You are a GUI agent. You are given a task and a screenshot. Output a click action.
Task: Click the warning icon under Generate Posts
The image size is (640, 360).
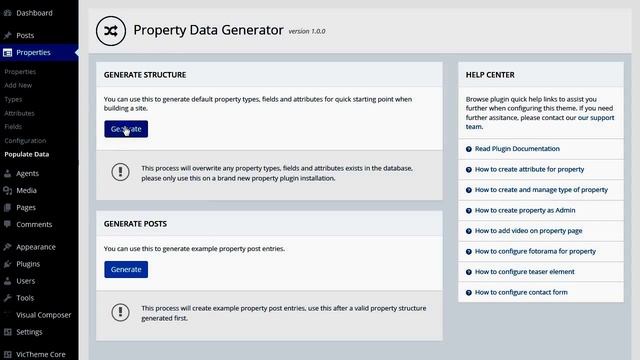[120, 312]
